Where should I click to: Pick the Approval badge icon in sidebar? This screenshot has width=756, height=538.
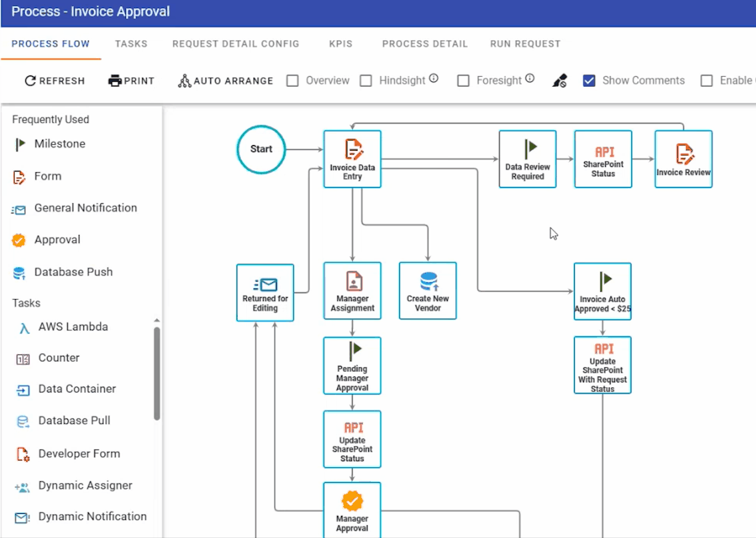[x=19, y=240]
